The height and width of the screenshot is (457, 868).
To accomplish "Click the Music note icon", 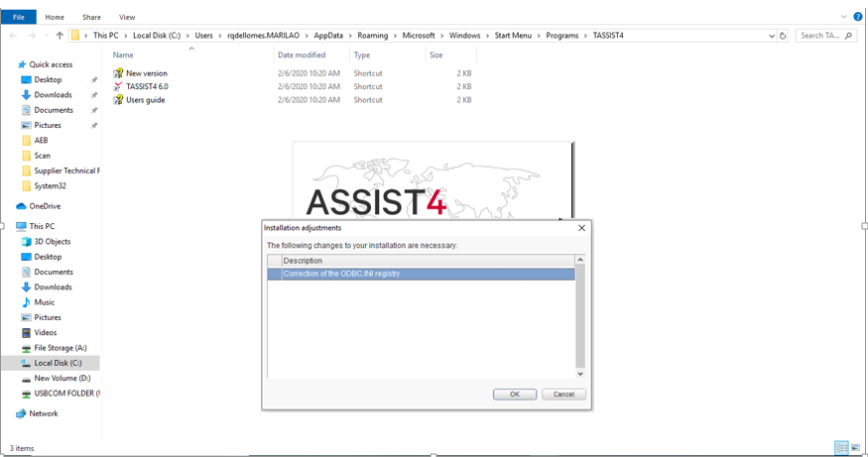I will click(26, 302).
